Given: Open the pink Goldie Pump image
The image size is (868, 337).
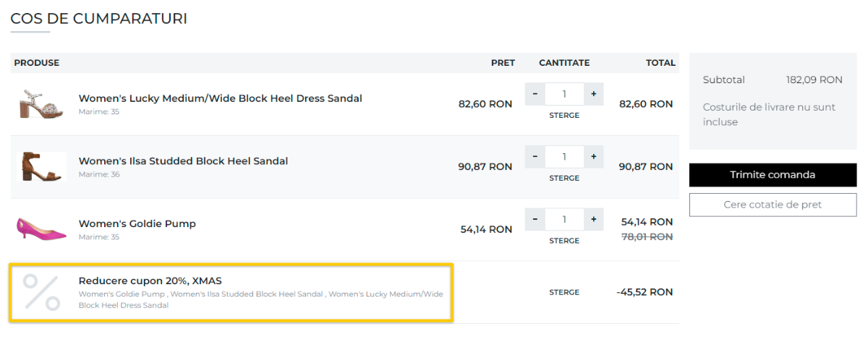Looking at the screenshot, I should 42,229.
